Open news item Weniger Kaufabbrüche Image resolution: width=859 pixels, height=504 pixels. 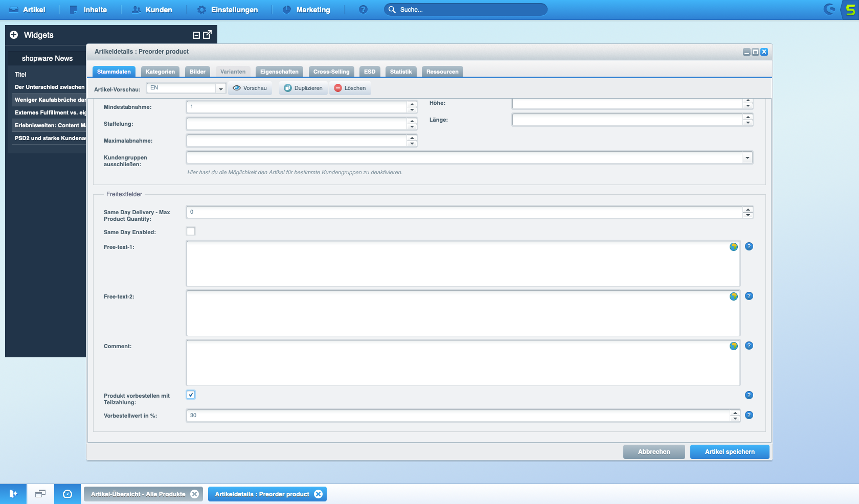[50, 100]
